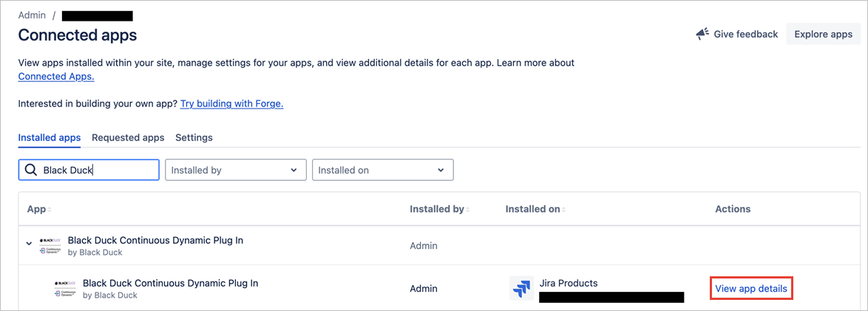Click the search magnifier icon in the search box
This screenshot has height=311, width=868.
point(32,170)
